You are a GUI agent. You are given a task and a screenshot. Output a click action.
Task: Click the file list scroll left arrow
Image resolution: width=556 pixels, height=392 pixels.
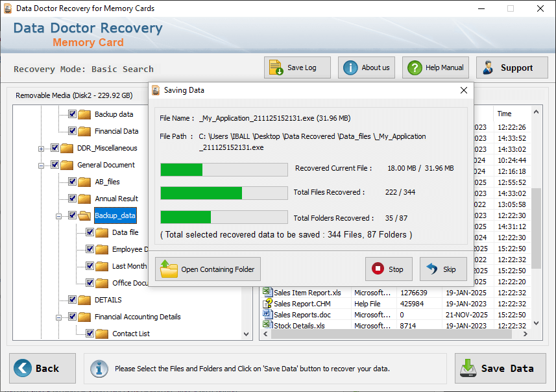265,334
